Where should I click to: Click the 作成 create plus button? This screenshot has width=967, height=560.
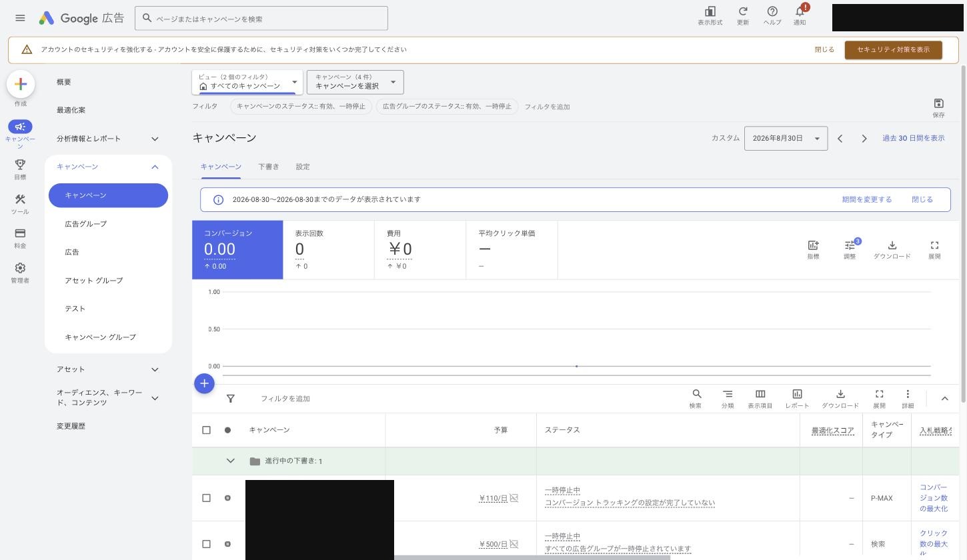(21, 84)
